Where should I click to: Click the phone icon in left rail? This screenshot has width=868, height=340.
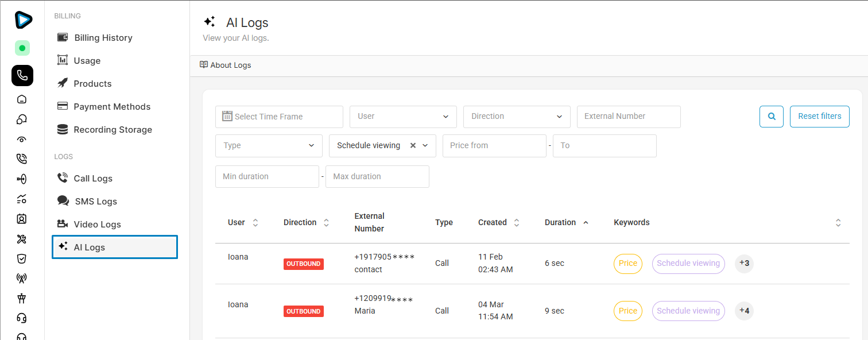22,75
